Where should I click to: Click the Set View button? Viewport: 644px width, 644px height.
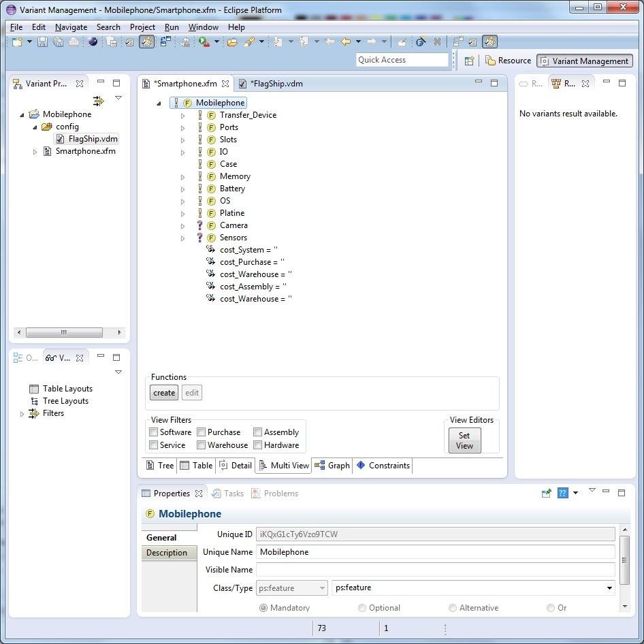(x=464, y=440)
